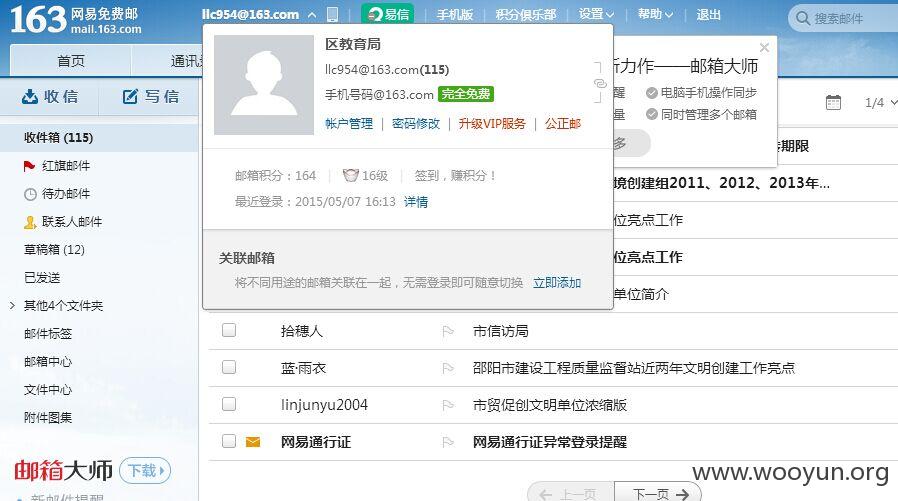The height and width of the screenshot is (501, 898).
Task: Open the 已发送 folder
Action: click(x=42, y=278)
